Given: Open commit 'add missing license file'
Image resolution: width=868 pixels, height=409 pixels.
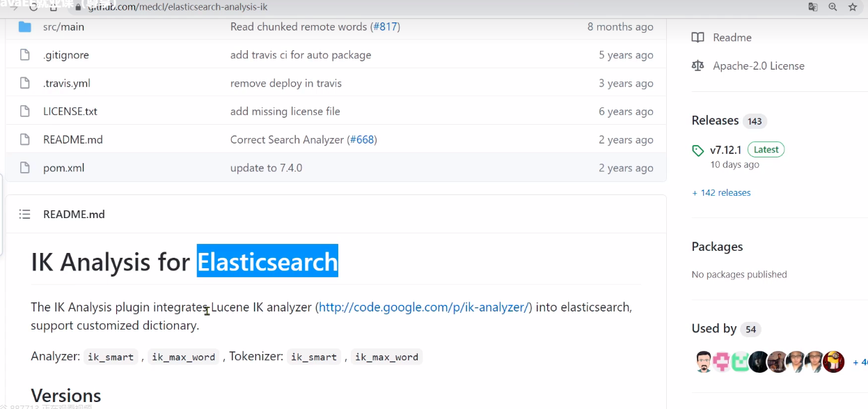Looking at the screenshot, I should click(x=285, y=111).
